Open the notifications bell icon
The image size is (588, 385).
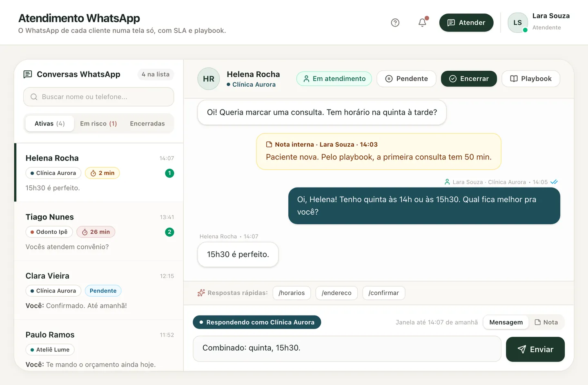point(423,22)
